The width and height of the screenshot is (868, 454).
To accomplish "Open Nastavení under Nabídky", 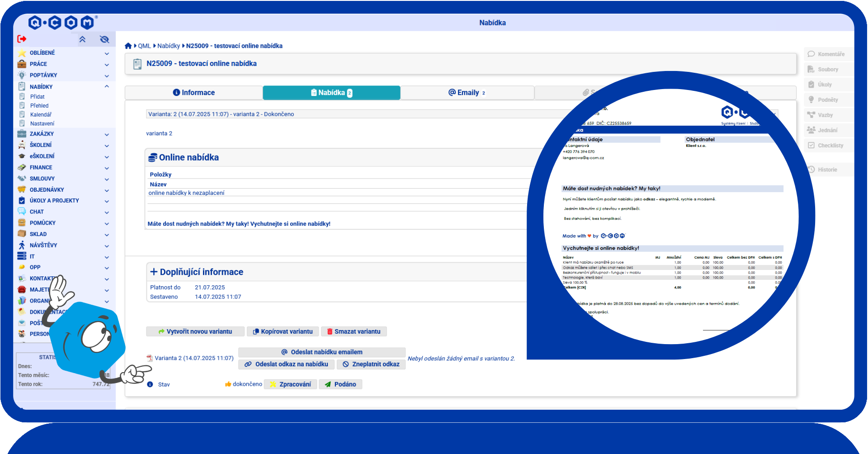I will 42,124.
